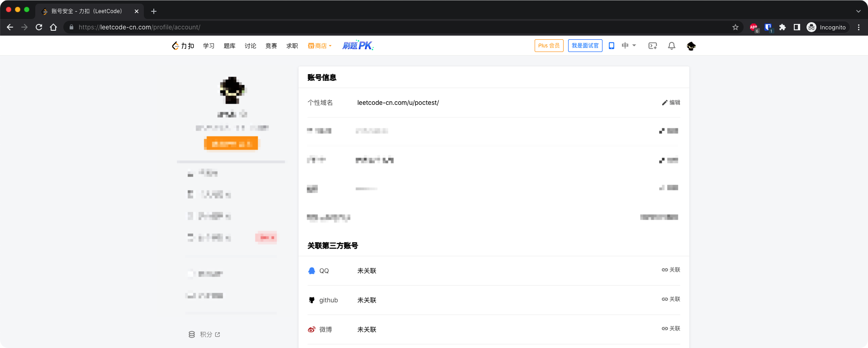868x348 pixels.
Task: Open the extensions puzzle icon
Action: (x=783, y=27)
